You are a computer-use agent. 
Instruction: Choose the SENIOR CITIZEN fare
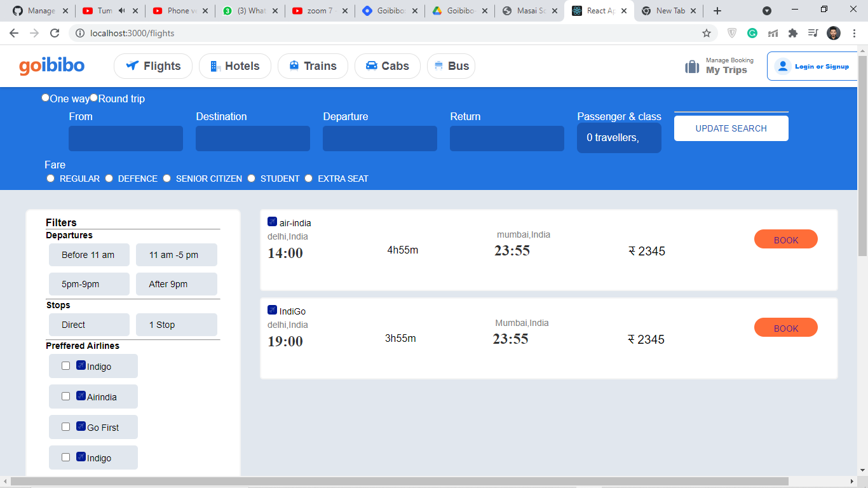coord(166,178)
